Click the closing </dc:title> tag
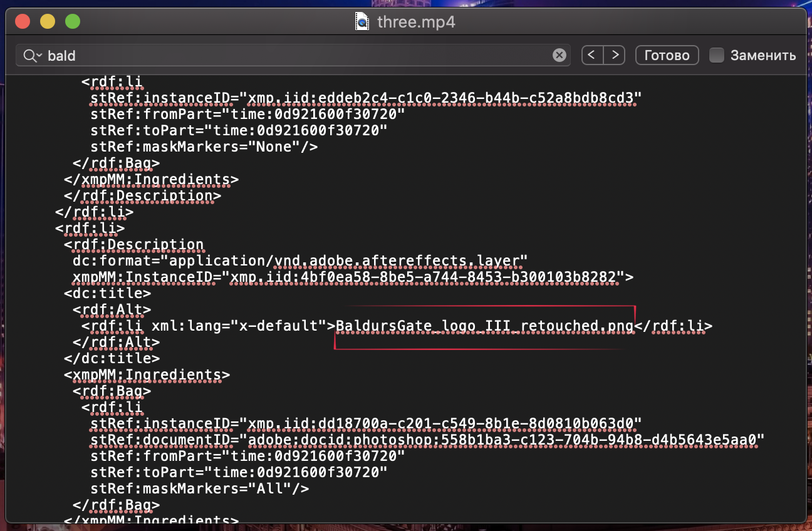Image resolution: width=812 pixels, height=531 pixels. pos(112,358)
